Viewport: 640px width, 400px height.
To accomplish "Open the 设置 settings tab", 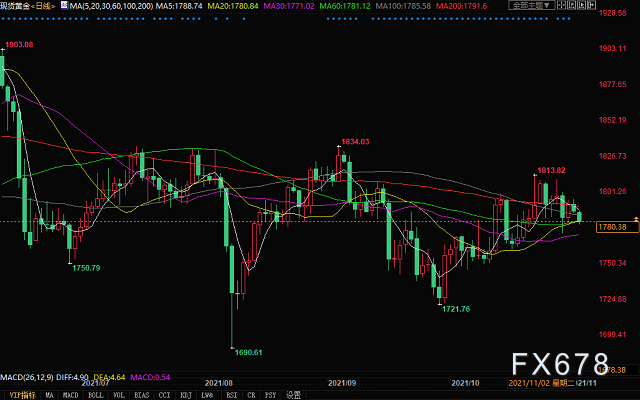I will click(293, 395).
